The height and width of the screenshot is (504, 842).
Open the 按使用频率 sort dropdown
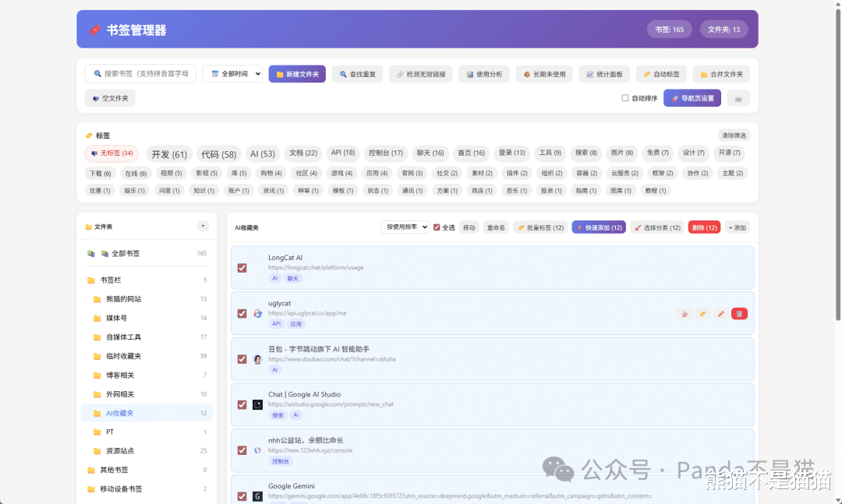tap(405, 227)
